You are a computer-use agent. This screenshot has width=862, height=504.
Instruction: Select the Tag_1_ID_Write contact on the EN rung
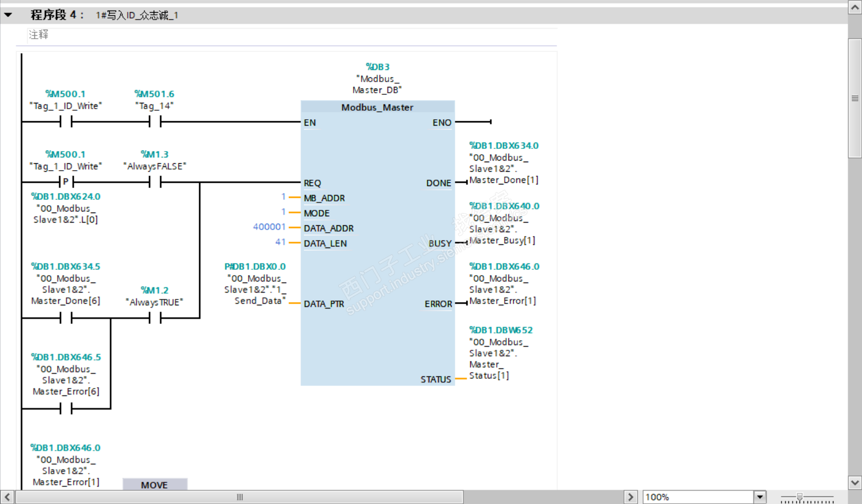point(66,122)
